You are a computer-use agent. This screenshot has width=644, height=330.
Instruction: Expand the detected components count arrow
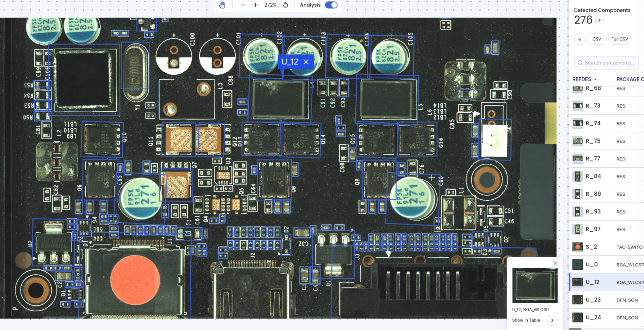(x=599, y=20)
